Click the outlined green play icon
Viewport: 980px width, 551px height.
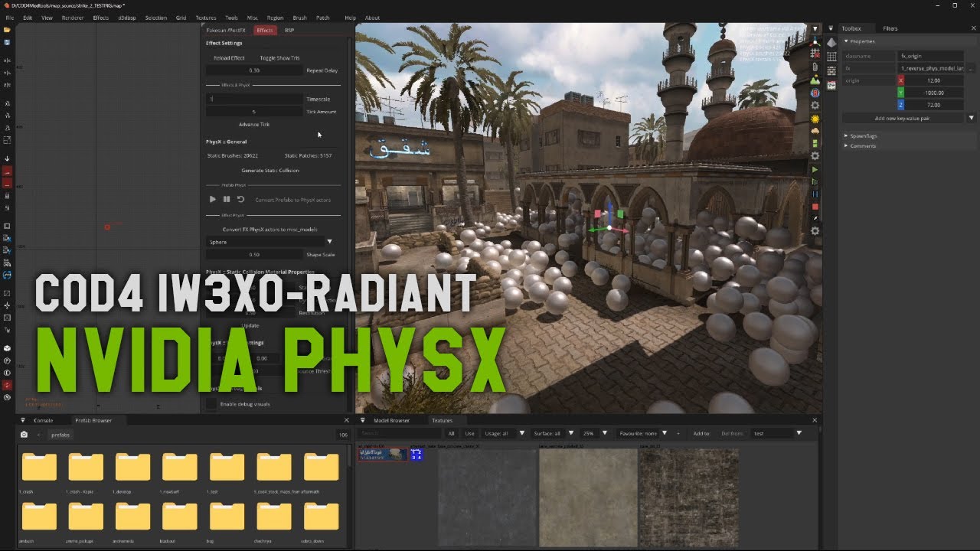(x=815, y=181)
